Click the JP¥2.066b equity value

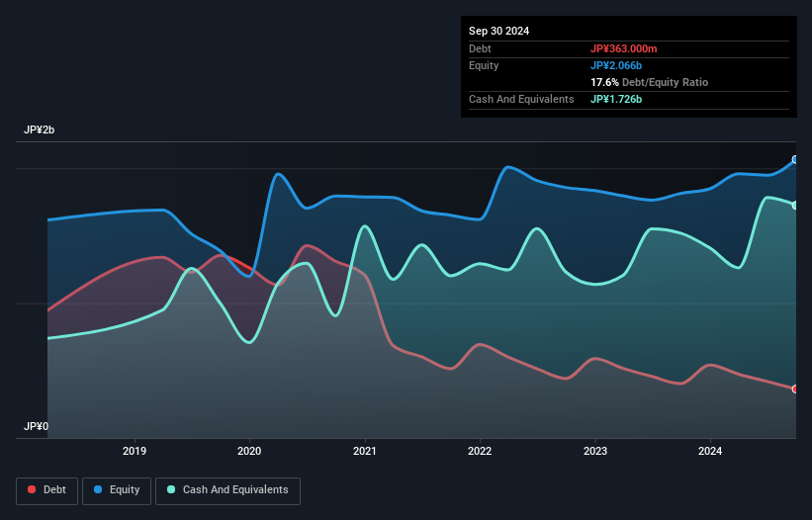point(616,65)
